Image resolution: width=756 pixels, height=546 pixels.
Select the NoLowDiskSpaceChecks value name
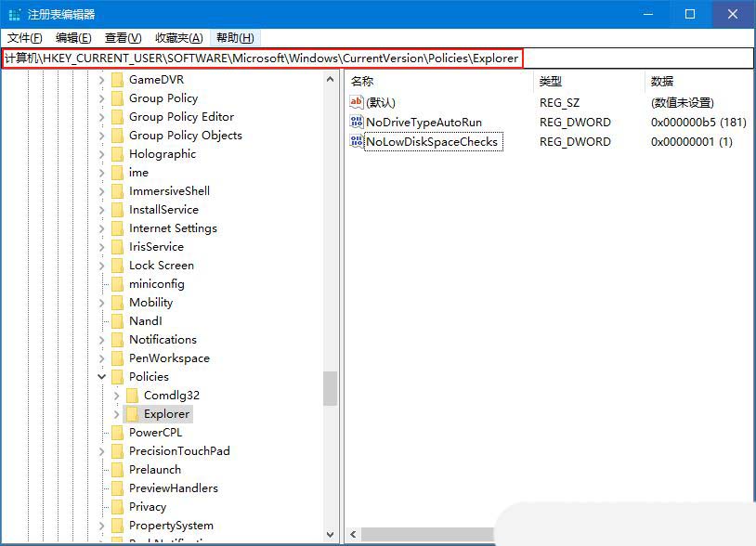point(432,142)
